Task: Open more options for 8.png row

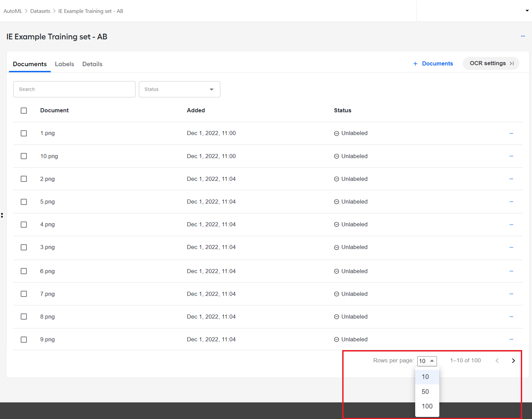Action: (x=511, y=317)
